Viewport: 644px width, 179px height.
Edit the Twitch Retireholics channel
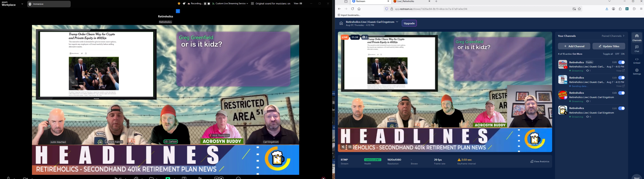click(614, 93)
